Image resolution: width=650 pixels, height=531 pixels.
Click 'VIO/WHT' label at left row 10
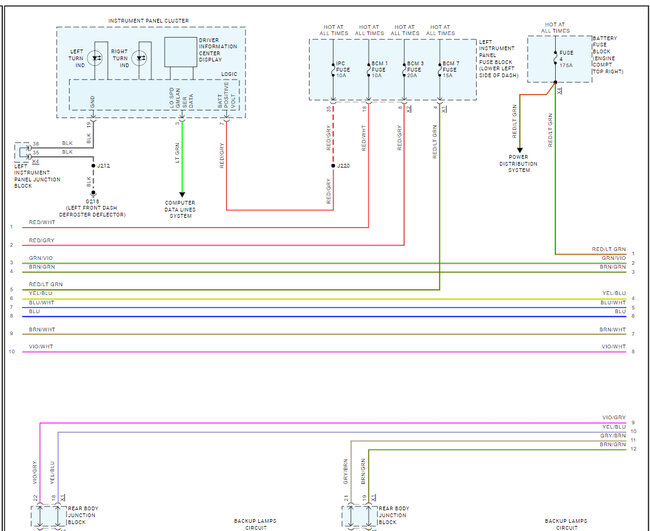tap(41, 347)
